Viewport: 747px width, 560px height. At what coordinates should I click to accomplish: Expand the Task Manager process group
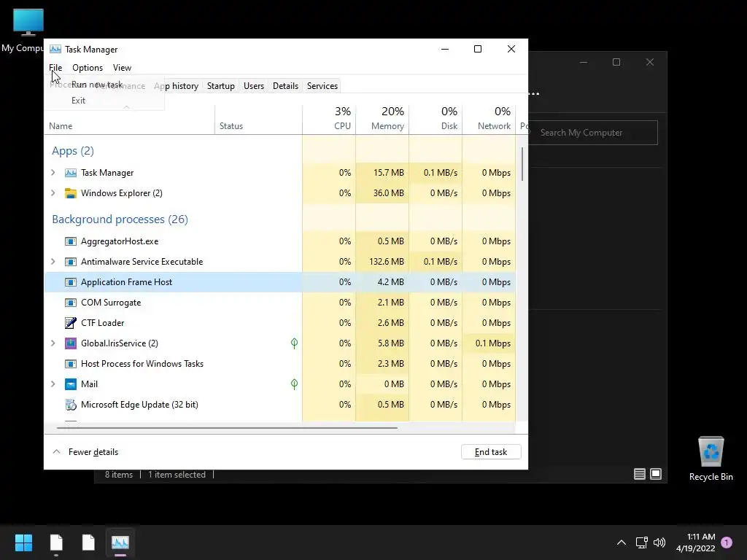[x=53, y=173]
